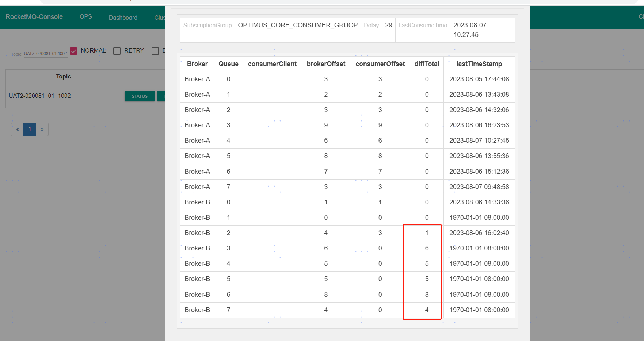Open the OPS menu item

click(x=86, y=17)
